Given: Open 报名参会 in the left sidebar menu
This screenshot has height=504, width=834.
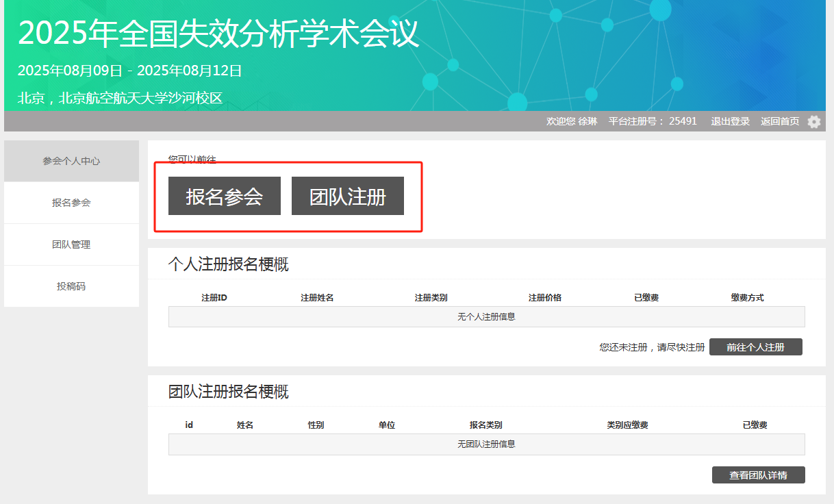Looking at the screenshot, I should click(x=71, y=203).
